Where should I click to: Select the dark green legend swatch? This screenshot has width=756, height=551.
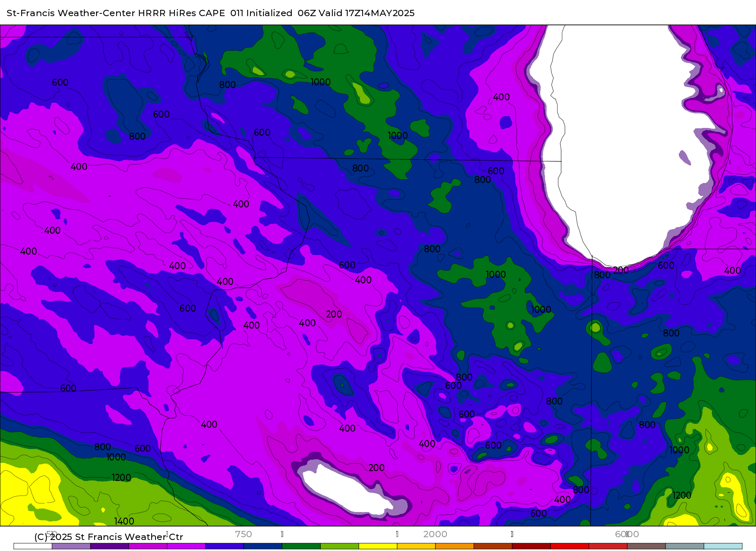[x=301, y=546]
